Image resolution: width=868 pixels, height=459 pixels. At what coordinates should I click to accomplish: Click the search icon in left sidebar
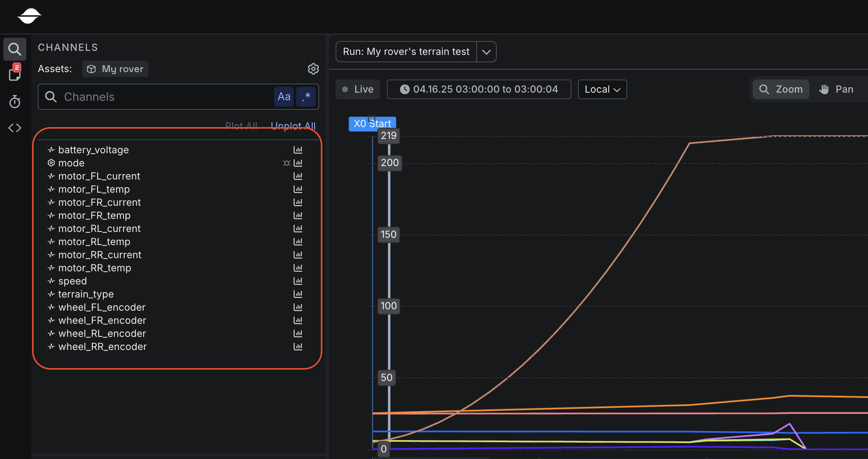(15, 49)
